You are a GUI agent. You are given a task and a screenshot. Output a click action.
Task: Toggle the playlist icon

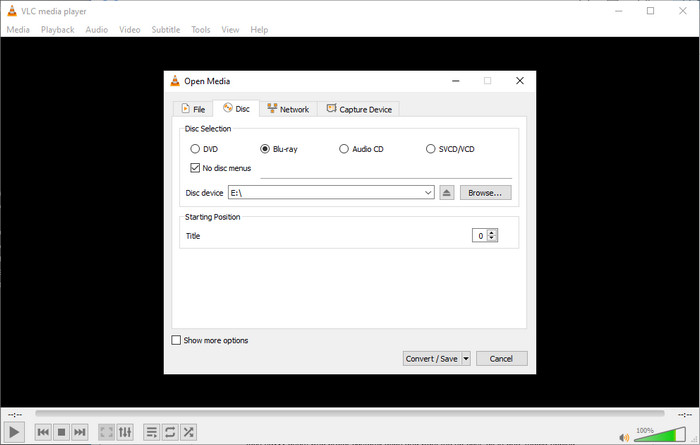tap(151, 432)
